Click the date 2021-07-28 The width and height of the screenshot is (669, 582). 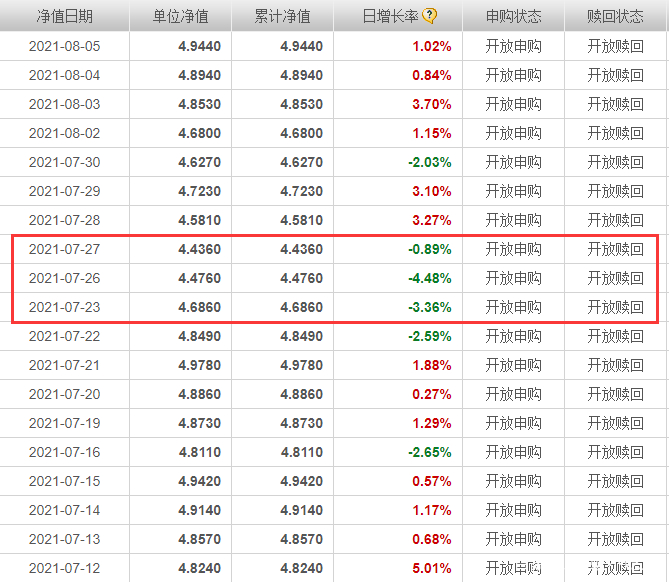[64, 220]
